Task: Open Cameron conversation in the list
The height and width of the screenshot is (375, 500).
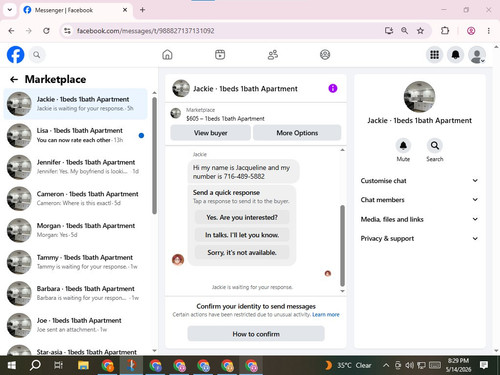Action: pos(76,198)
